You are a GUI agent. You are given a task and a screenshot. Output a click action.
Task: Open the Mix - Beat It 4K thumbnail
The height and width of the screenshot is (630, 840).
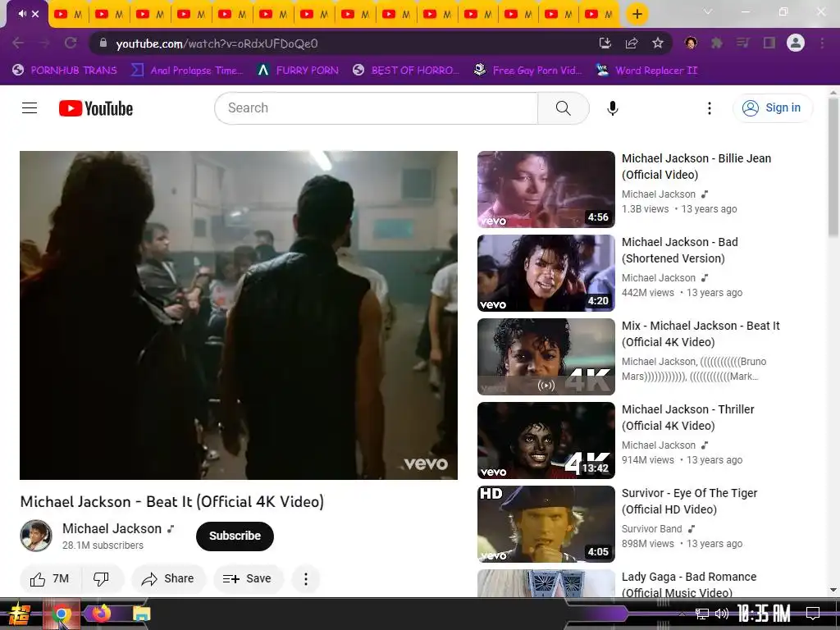coord(546,357)
